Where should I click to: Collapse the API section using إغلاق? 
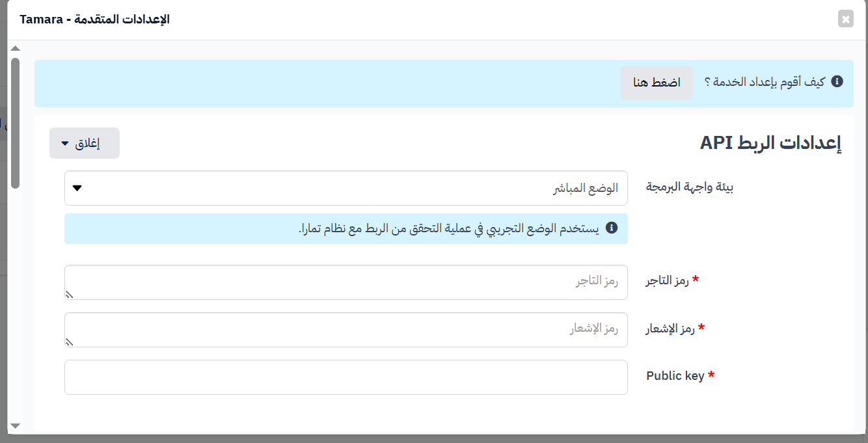click(85, 143)
